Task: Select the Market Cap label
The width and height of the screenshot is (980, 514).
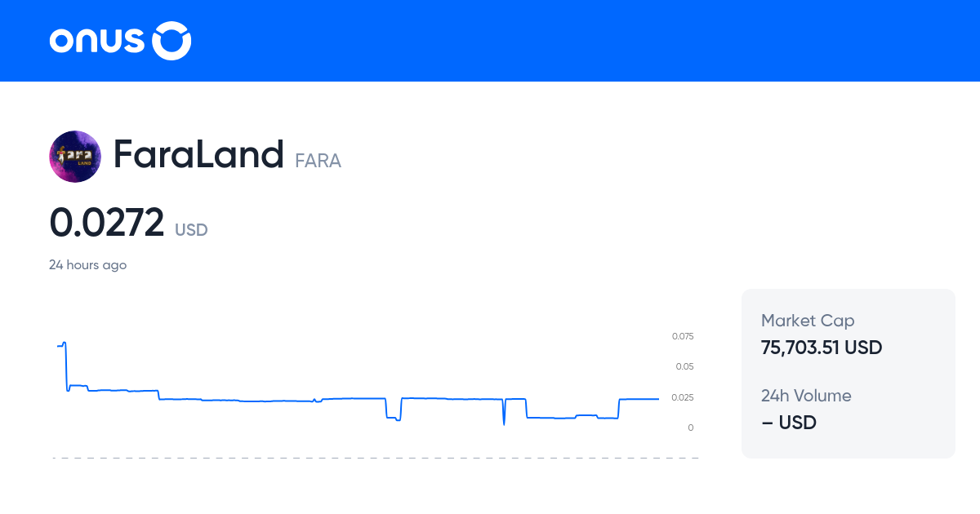Action: pos(808,321)
